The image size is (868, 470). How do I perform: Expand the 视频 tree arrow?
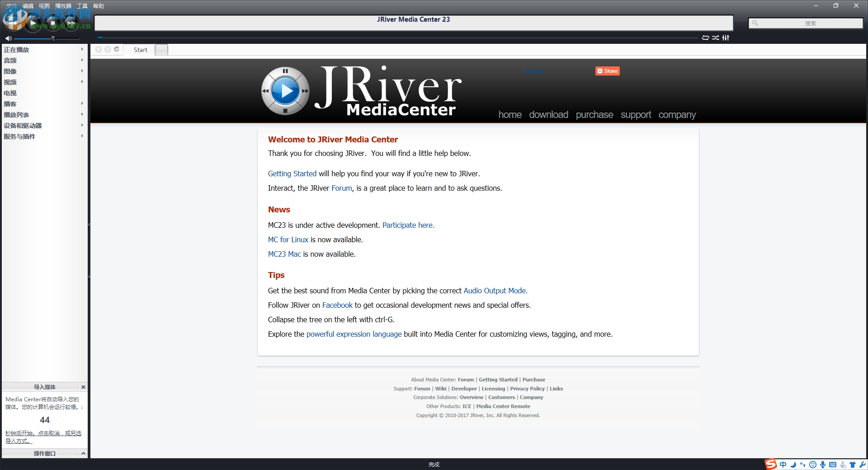click(x=82, y=82)
